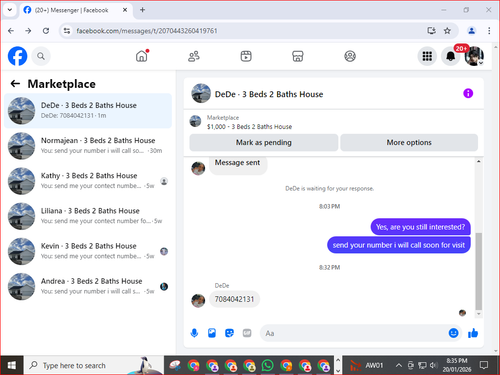Click chat scroll up arrow
The width and height of the screenshot is (500, 375).
(x=479, y=161)
